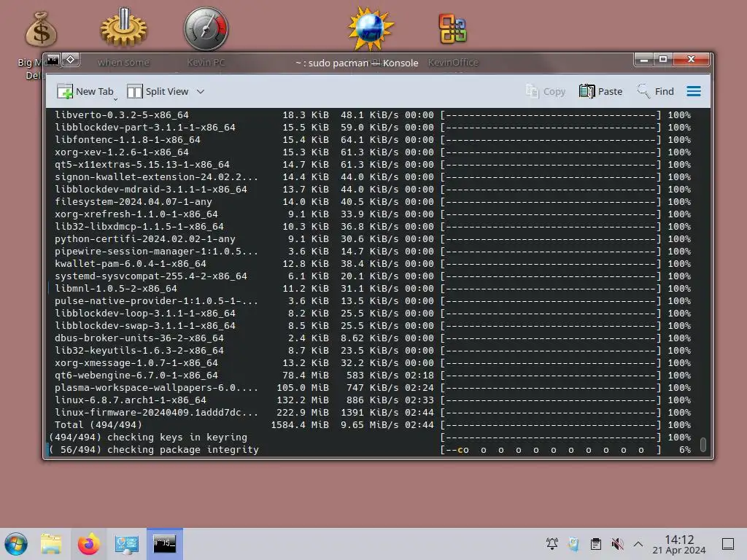Click the removable device tray icon
This screenshot has height=560, width=747.
573,544
